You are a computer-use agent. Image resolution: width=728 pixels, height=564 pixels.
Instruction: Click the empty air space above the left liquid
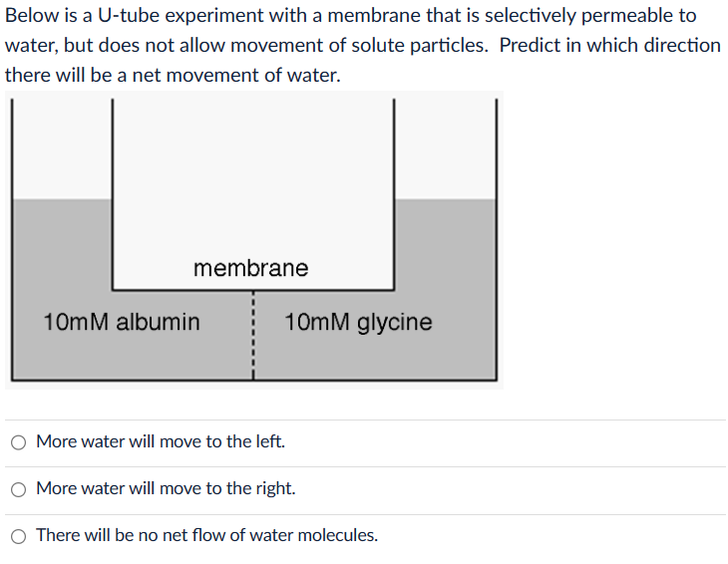62,149
